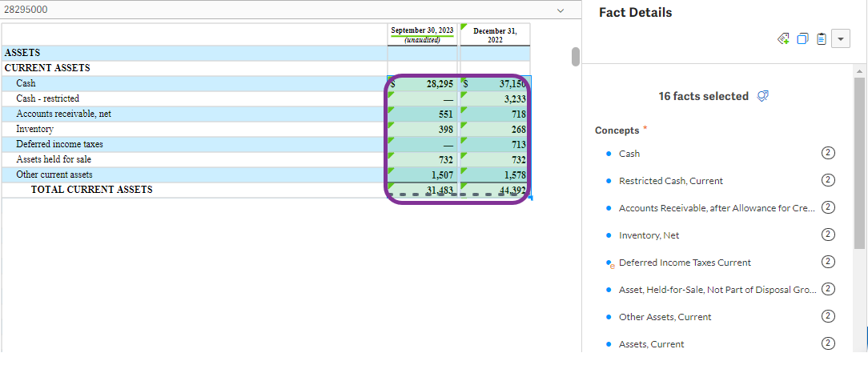The width and height of the screenshot is (868, 365).
Task: Click the count badge for Other Assets, Current
Action: (x=828, y=317)
